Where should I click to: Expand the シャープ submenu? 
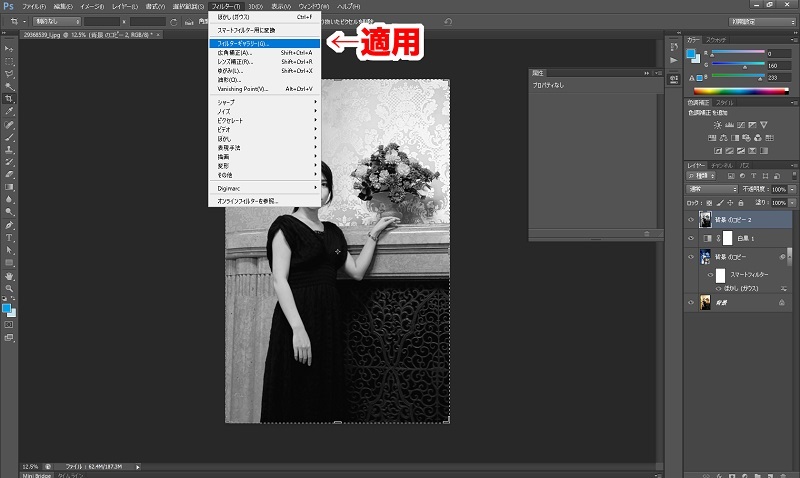pyautogui.click(x=265, y=103)
